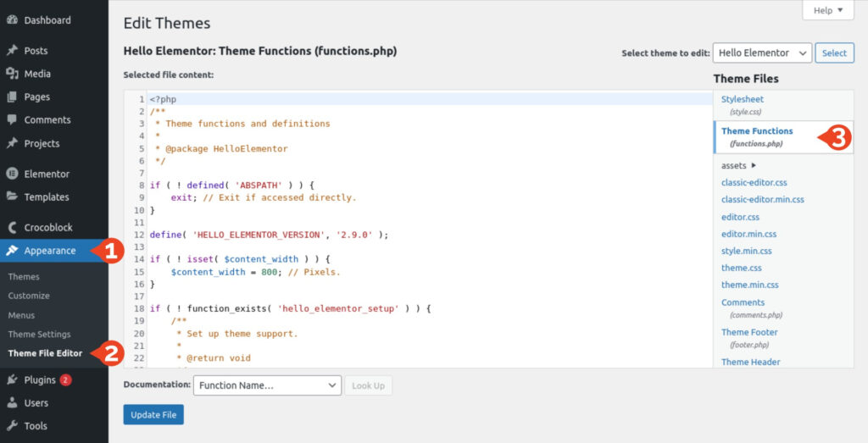
Task: Click the Projects pin icon
Action: click(12, 143)
